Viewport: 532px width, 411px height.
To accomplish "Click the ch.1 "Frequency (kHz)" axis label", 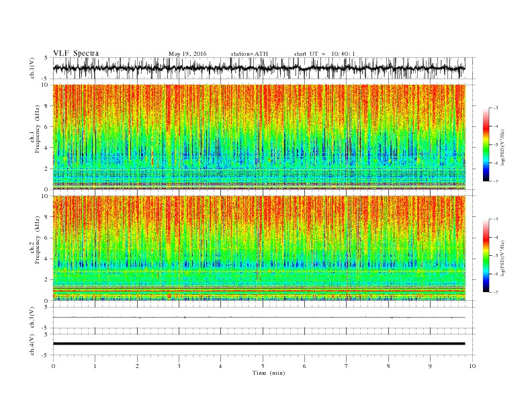I will pos(37,129).
